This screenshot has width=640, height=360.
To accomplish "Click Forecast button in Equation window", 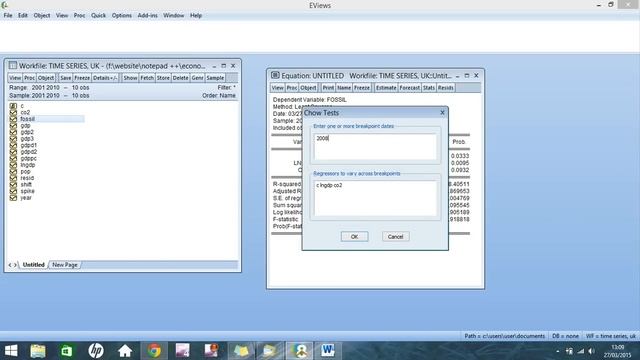I will pyautogui.click(x=410, y=88).
